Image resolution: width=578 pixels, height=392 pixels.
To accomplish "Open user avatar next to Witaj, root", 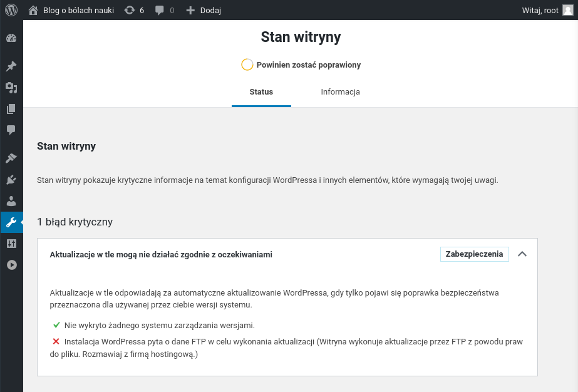I will [x=568, y=10].
